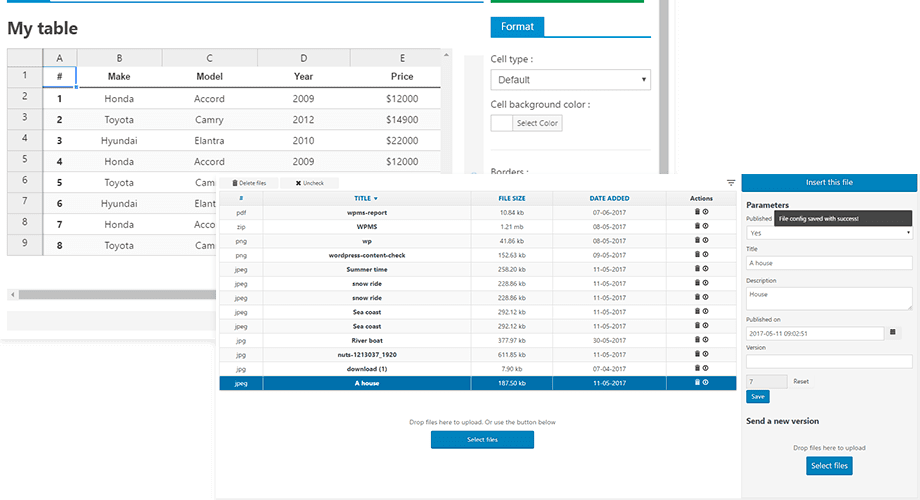Sort files by the # type column
Viewport: 920px width, 500px height.
[x=241, y=198]
